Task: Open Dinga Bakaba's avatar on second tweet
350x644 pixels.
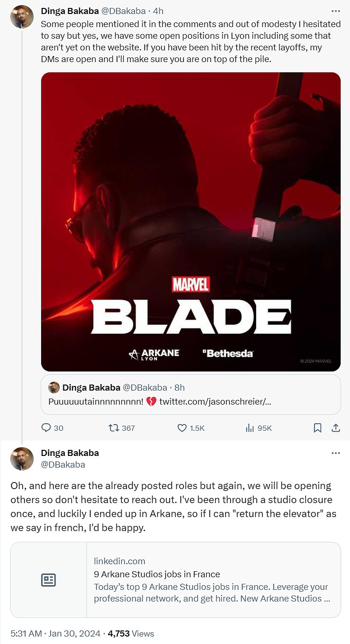Action: click(22, 458)
